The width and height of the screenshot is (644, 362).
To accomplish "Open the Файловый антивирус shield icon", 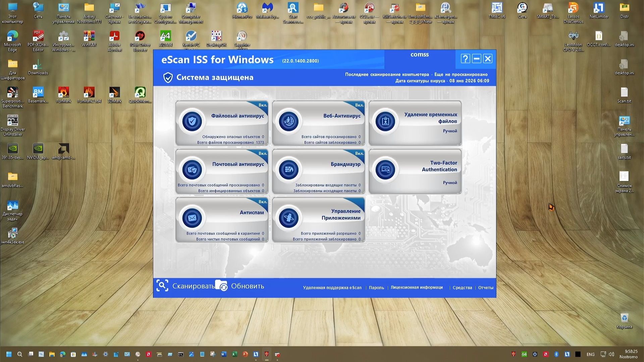I will [192, 121].
